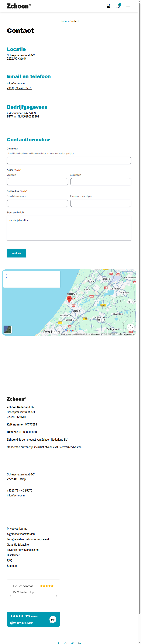This screenshot has width=141, height=644.
Task: Show previous review with left arrow
Action: coord(10,596)
